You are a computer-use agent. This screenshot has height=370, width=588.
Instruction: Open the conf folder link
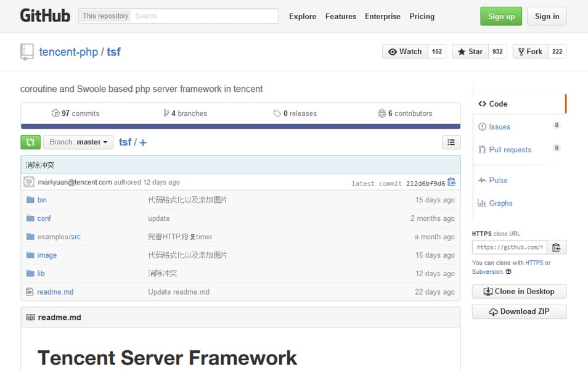(x=44, y=218)
